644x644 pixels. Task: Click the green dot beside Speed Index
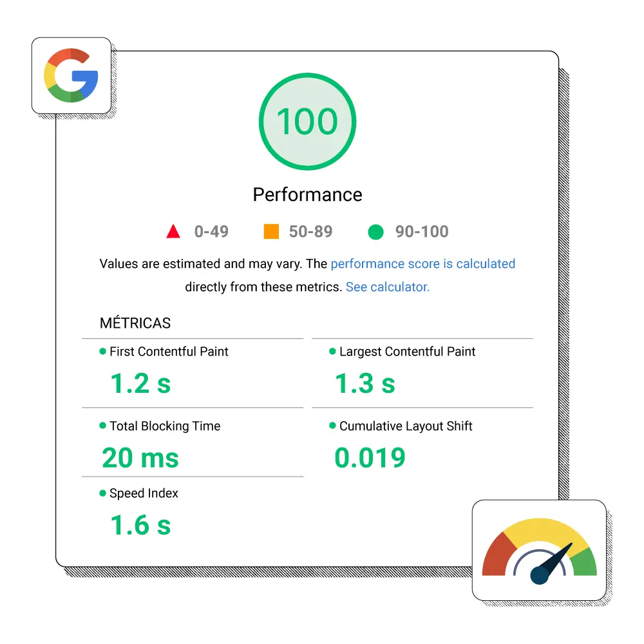(102, 493)
